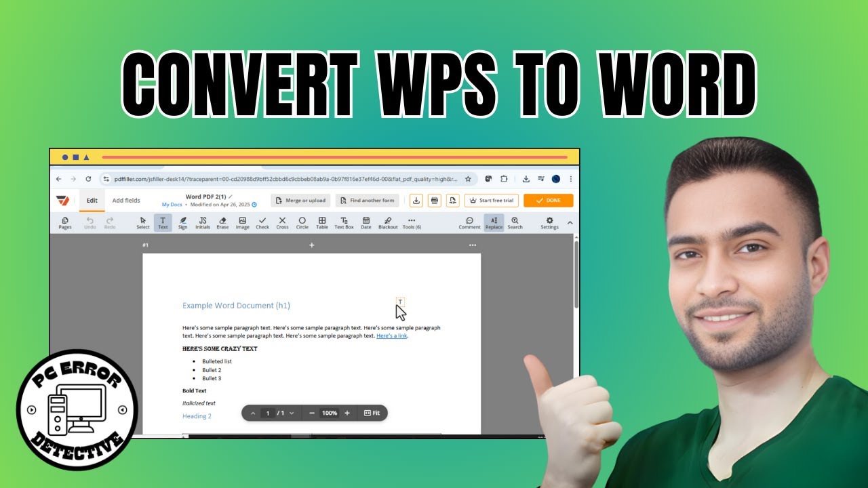Select the Text Box tool
The height and width of the screenshot is (488, 868).
pyautogui.click(x=344, y=223)
